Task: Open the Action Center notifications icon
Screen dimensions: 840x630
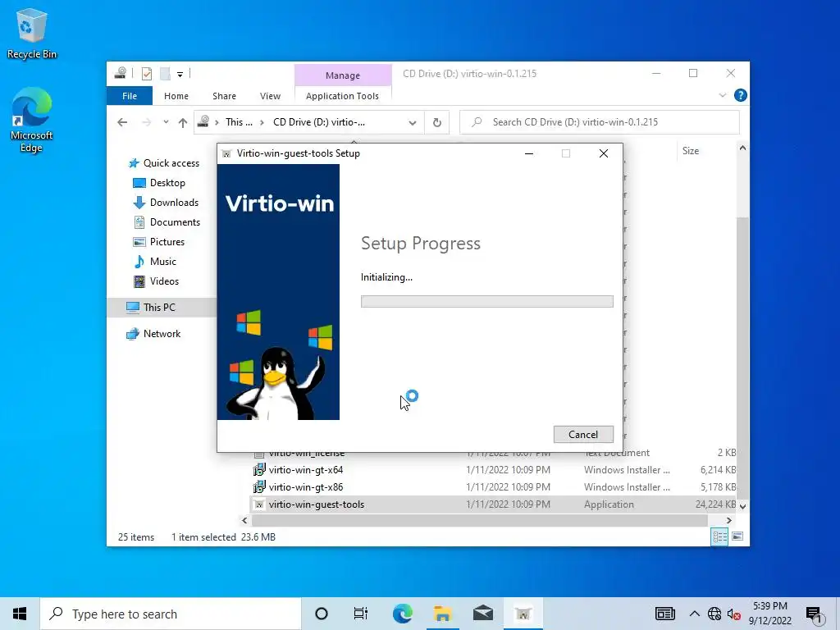Action: coord(814,614)
